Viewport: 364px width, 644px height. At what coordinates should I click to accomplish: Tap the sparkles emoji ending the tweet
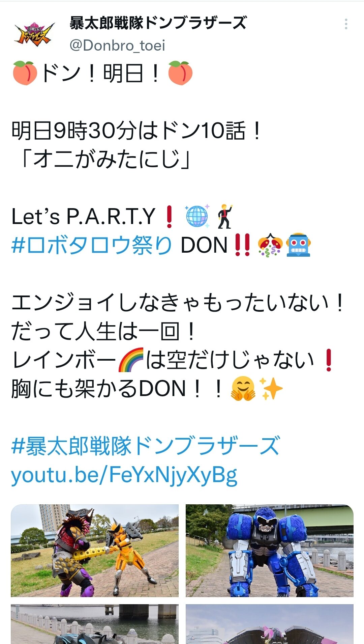click(x=271, y=389)
